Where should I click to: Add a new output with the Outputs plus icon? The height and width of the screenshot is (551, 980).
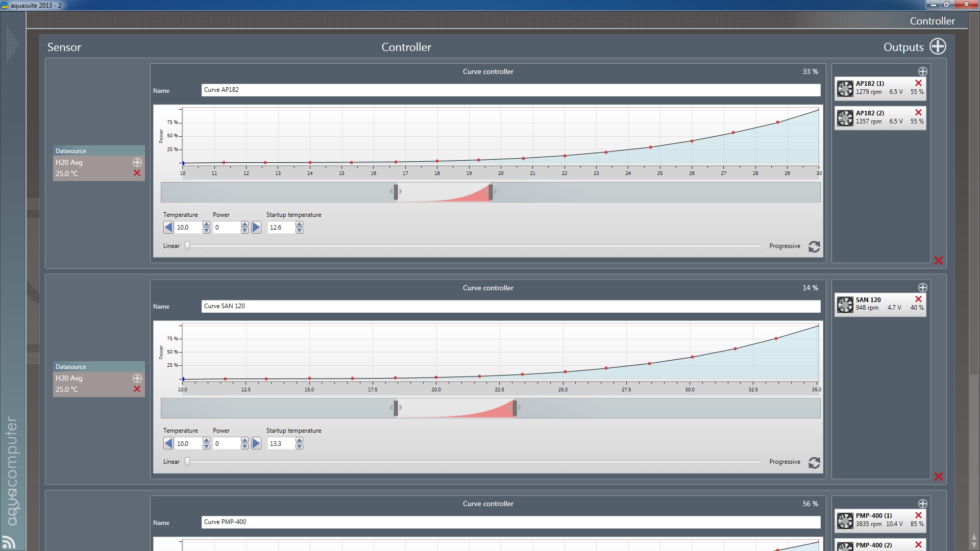point(938,46)
